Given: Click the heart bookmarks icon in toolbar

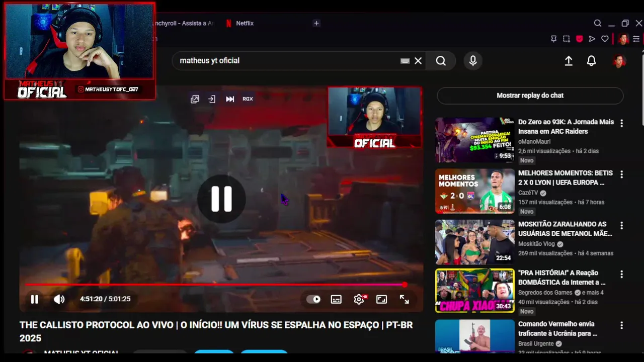Looking at the screenshot, I should point(605,39).
